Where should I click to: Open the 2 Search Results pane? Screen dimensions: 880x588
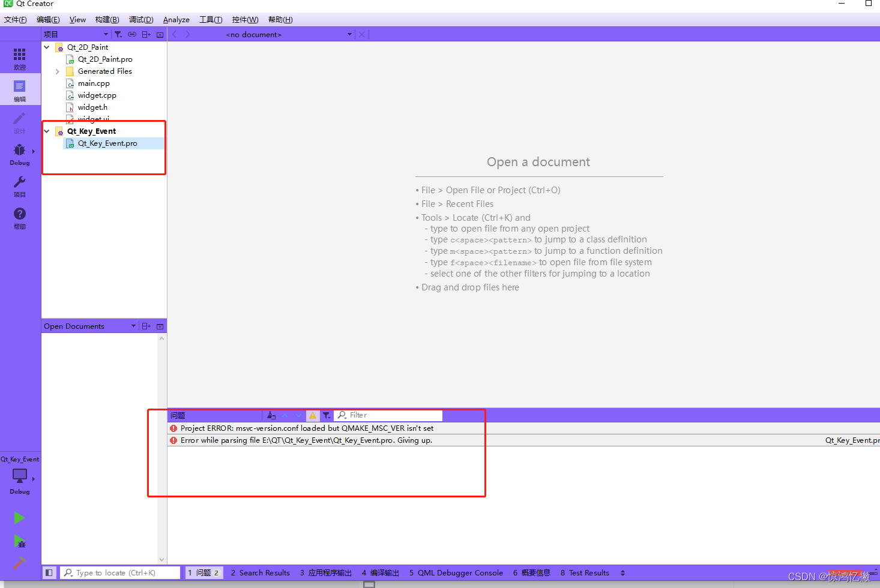[261, 573]
